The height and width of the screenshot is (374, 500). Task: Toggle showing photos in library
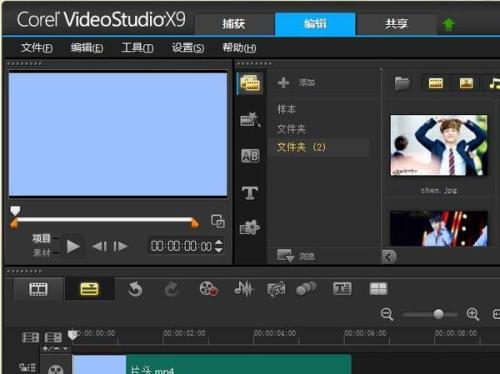coord(466,83)
